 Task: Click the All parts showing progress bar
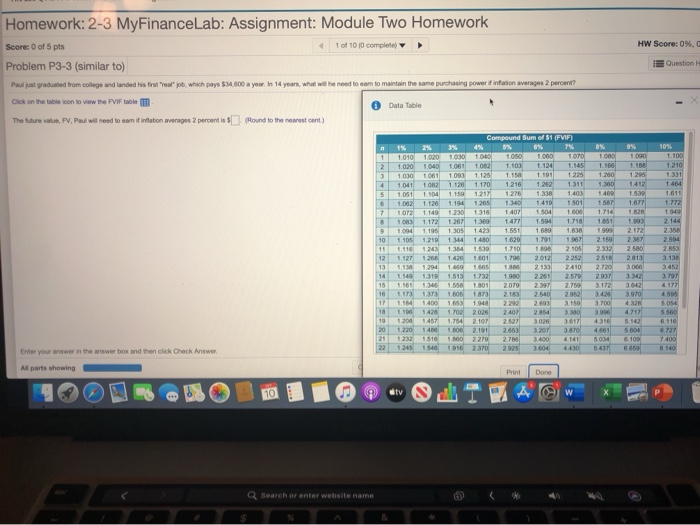[x=112, y=368]
